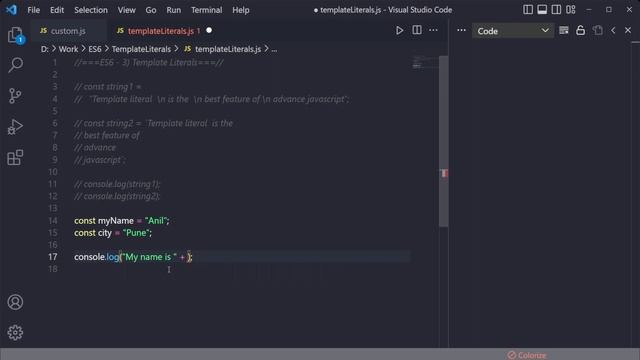640x360 pixels.
Task: Run code with the play button
Action: (400, 31)
